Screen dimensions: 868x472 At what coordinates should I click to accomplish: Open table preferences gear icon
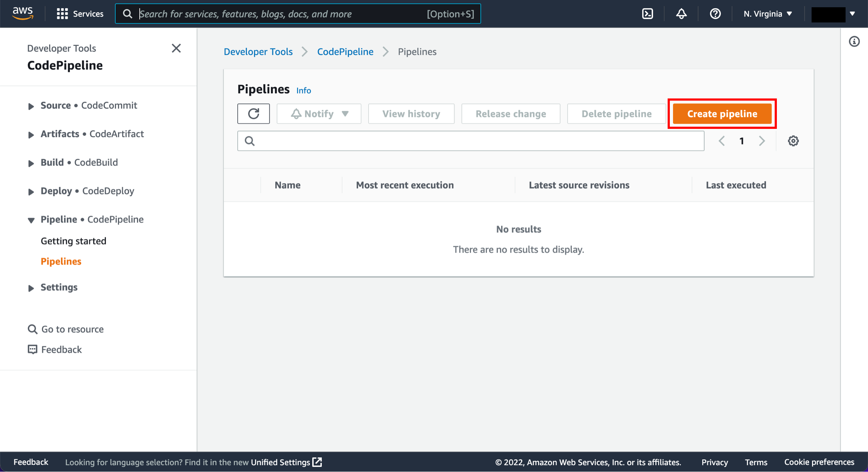pos(793,141)
